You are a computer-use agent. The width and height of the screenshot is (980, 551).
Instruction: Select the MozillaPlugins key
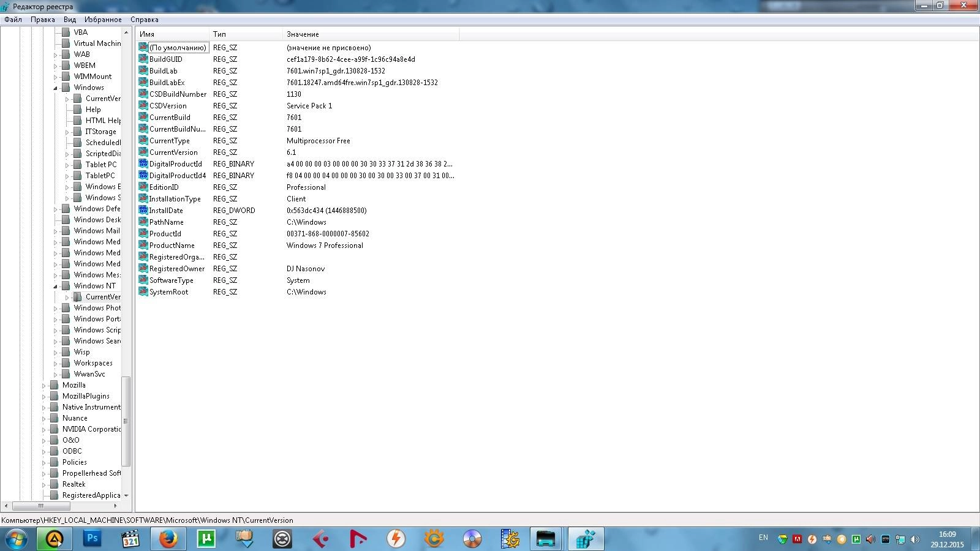[x=86, y=396]
